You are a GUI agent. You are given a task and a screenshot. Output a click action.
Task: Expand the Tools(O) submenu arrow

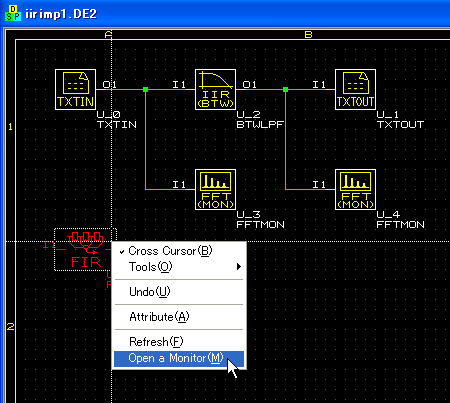click(x=239, y=267)
